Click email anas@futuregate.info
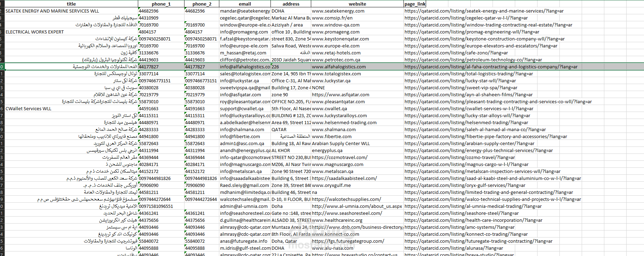Image resolution: width=644 pixels, height=256 pixels. (245, 241)
